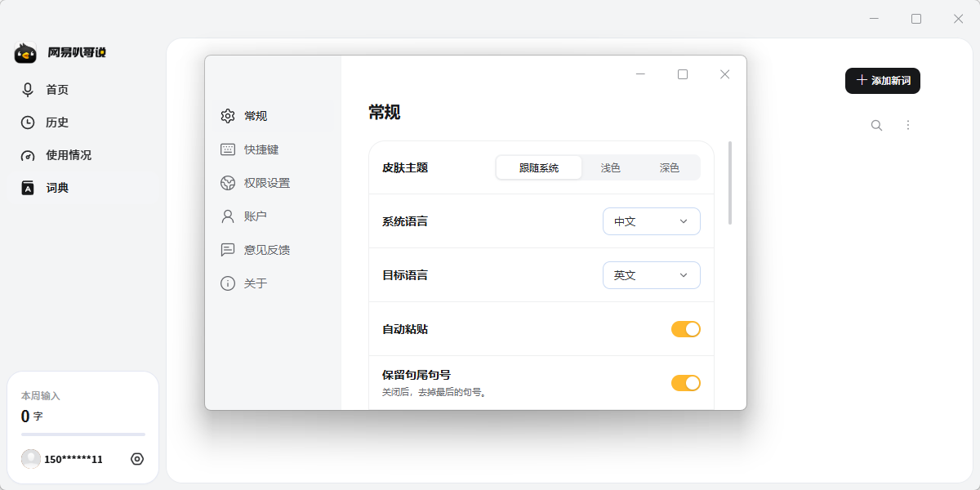This screenshot has width=980, height=490.
Task: Click the info icon beside 关于
Action: (x=228, y=283)
